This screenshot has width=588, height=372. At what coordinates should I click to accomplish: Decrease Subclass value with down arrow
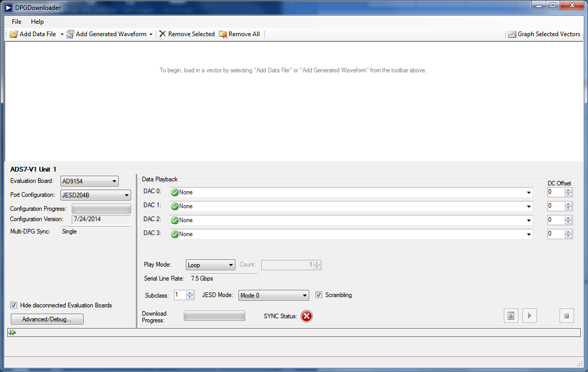pos(190,297)
